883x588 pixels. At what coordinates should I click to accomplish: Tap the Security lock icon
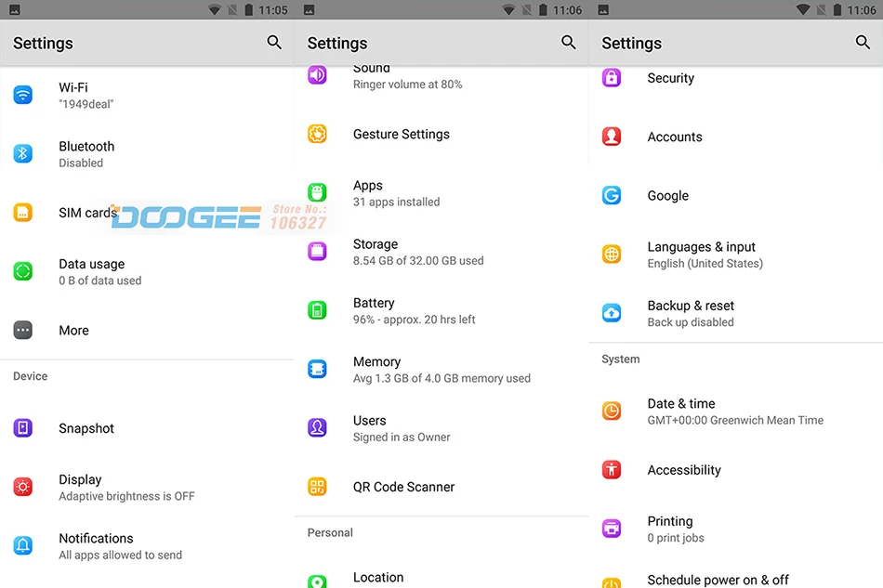tap(612, 77)
